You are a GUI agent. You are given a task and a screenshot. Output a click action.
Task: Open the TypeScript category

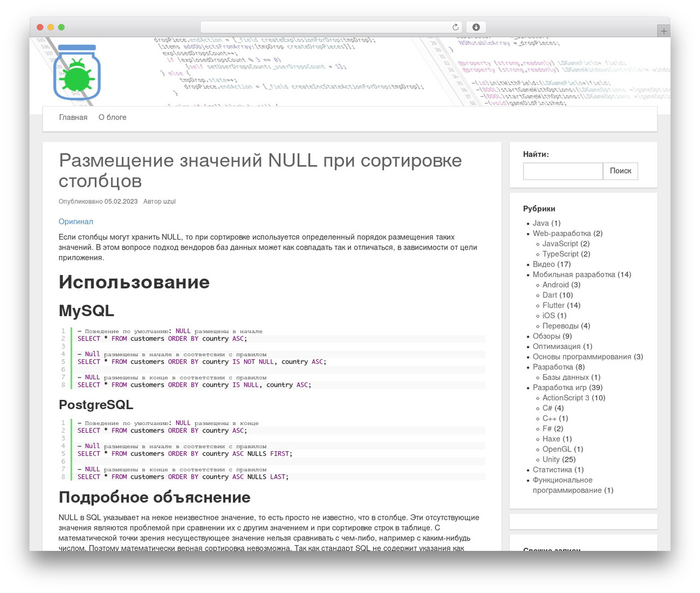coord(561,254)
